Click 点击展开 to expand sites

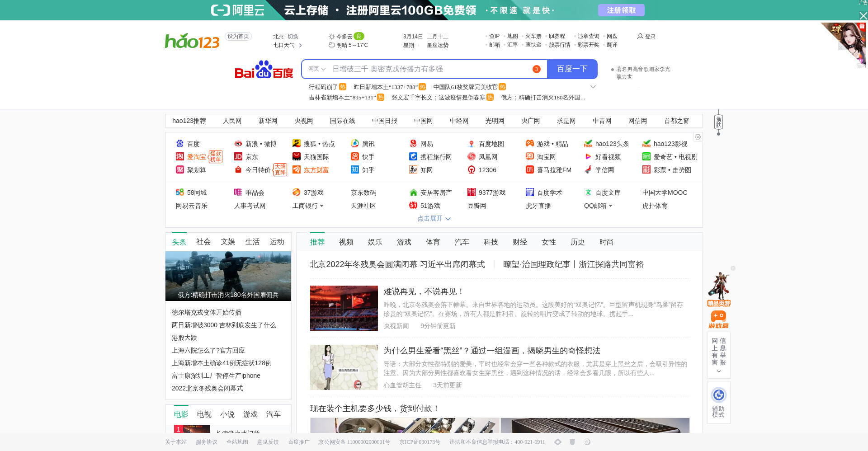[x=434, y=218]
